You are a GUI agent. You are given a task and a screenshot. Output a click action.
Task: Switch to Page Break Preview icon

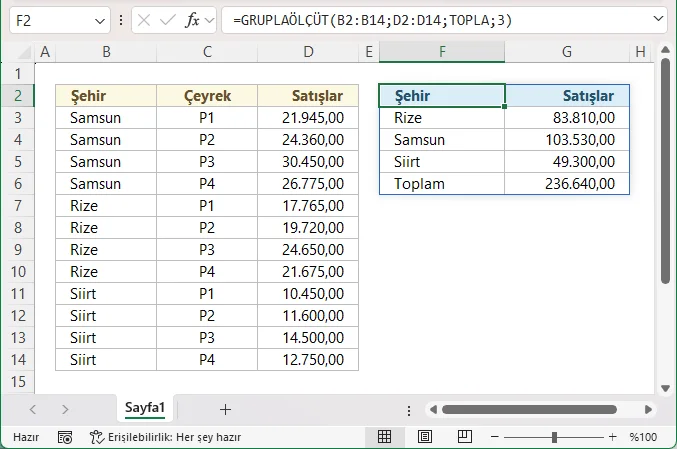465,437
